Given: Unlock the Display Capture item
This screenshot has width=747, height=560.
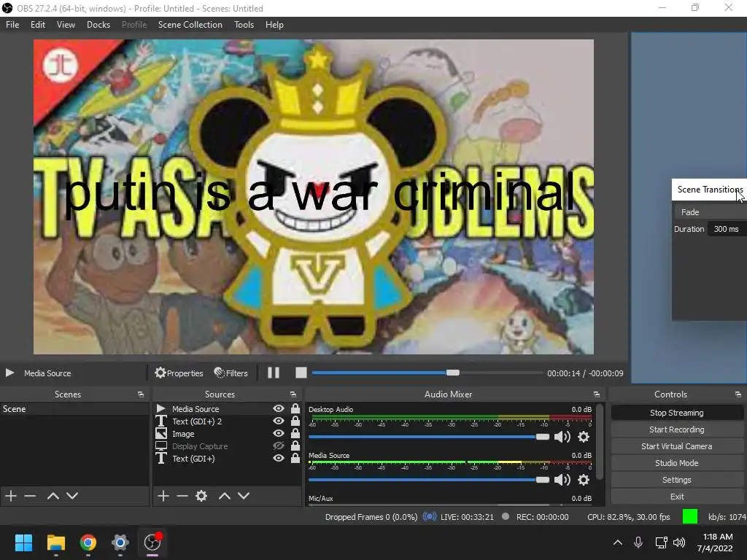Looking at the screenshot, I should (295, 446).
